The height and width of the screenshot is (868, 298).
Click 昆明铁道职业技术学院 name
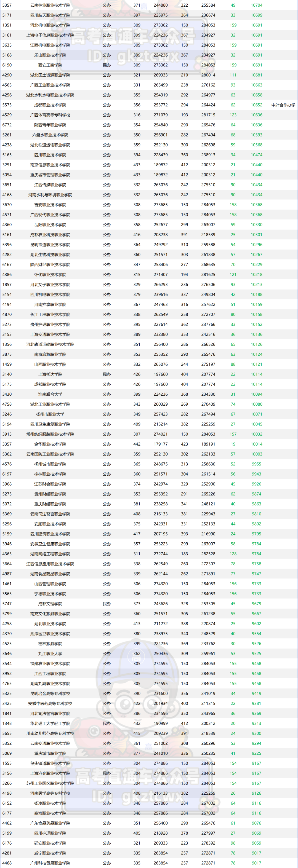50,245
